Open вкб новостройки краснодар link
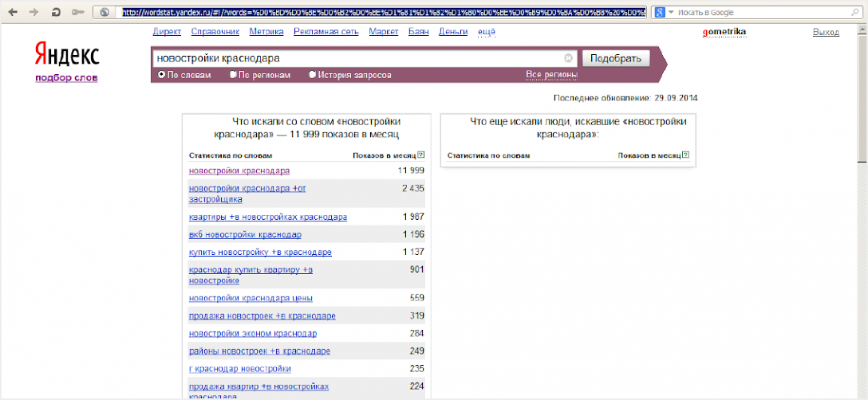Image resolution: width=868 pixels, height=400 pixels. click(245, 234)
